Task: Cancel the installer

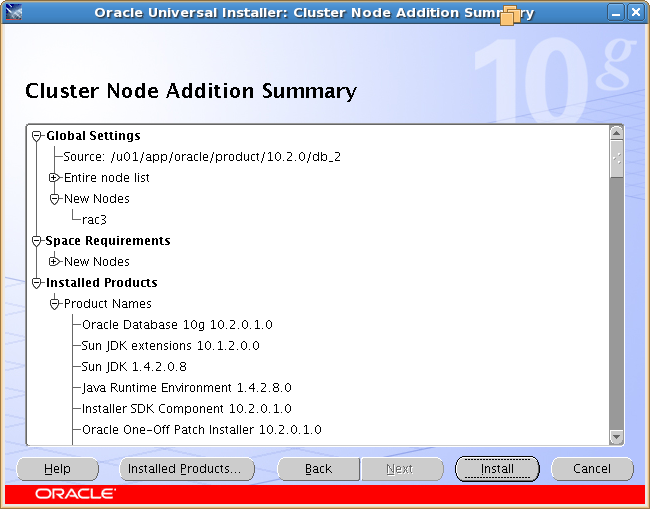Action: pyautogui.click(x=592, y=469)
